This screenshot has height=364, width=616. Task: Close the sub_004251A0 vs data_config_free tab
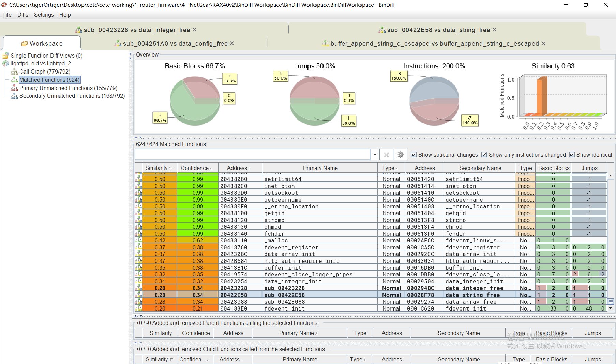click(232, 43)
